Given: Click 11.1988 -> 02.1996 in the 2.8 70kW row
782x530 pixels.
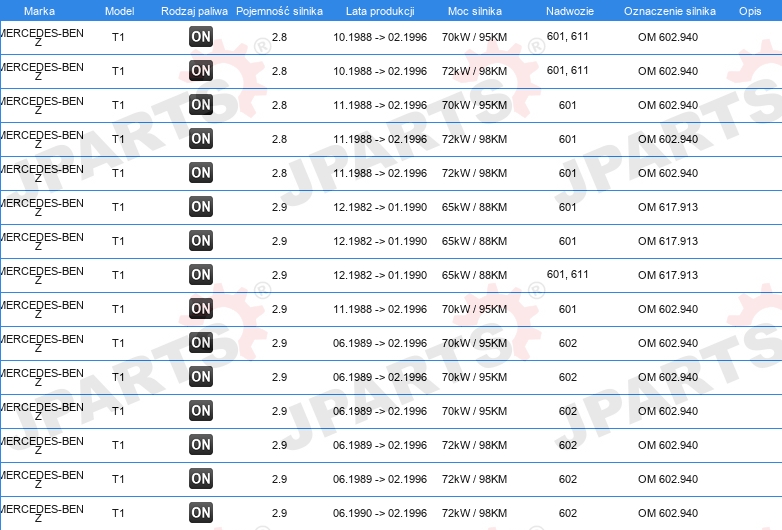Looking at the screenshot, I should point(380,105).
